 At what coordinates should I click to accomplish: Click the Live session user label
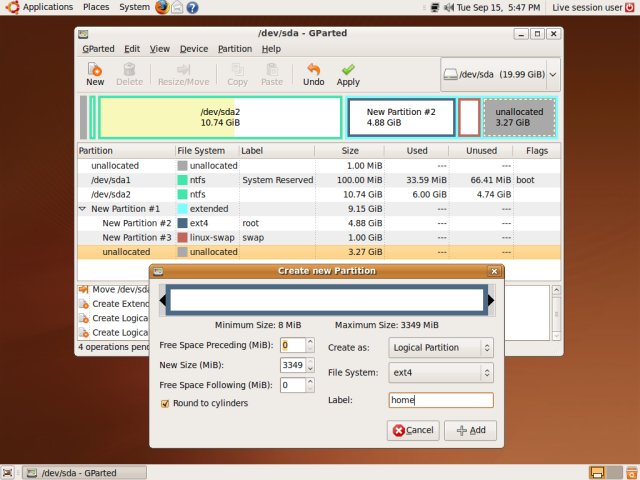click(x=587, y=7)
